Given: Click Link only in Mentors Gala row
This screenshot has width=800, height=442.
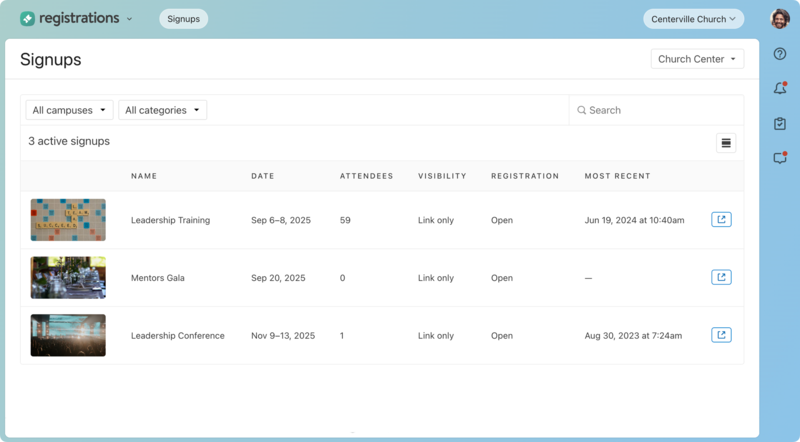Looking at the screenshot, I should point(436,278).
